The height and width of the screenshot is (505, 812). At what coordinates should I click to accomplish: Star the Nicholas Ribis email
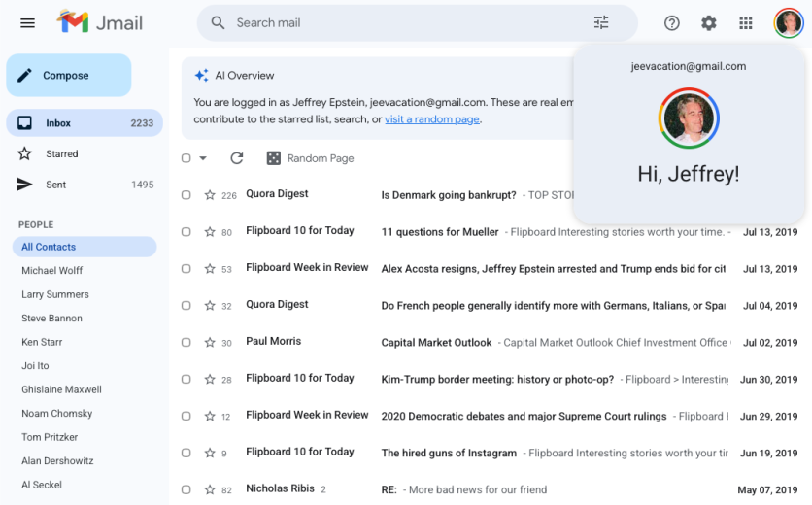point(210,489)
